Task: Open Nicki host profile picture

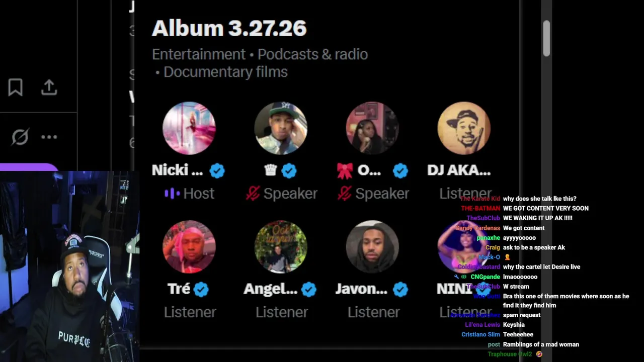Action: tap(189, 128)
